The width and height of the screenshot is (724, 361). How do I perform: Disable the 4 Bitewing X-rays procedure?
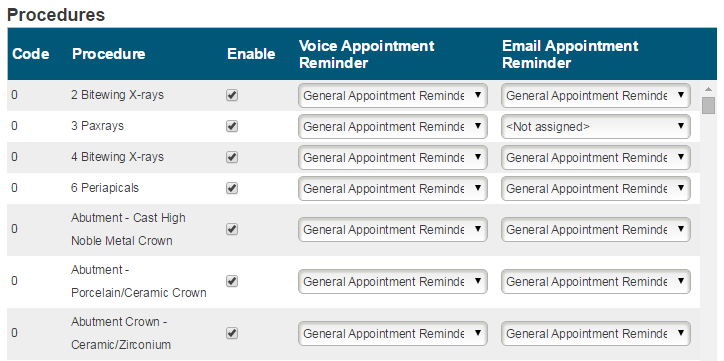(x=232, y=157)
